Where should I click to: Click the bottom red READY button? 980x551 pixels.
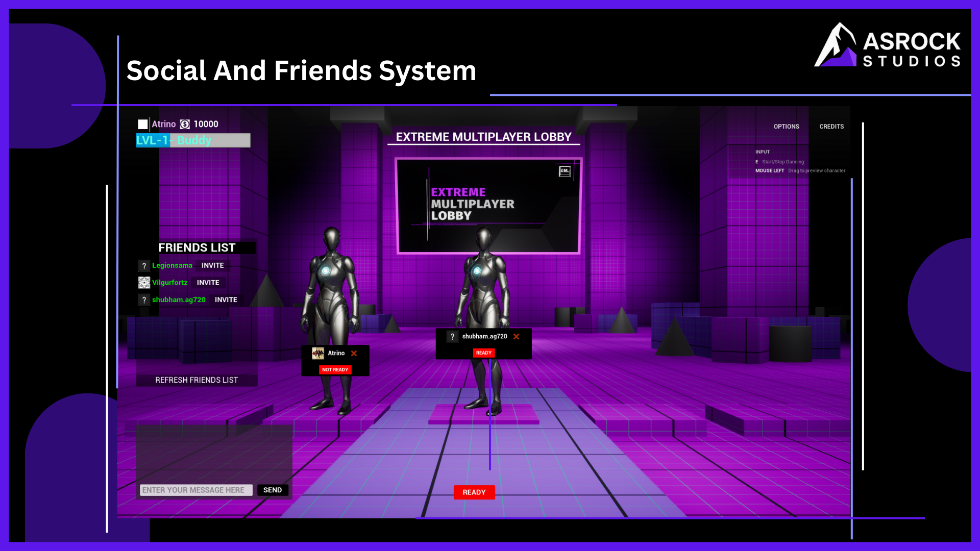click(474, 492)
